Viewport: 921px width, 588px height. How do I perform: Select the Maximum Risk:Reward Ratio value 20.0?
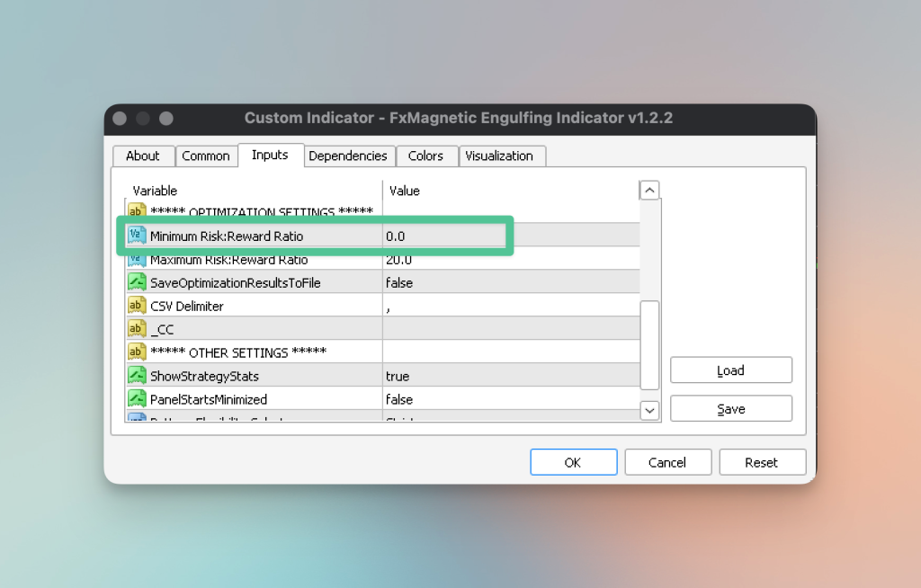pos(511,260)
